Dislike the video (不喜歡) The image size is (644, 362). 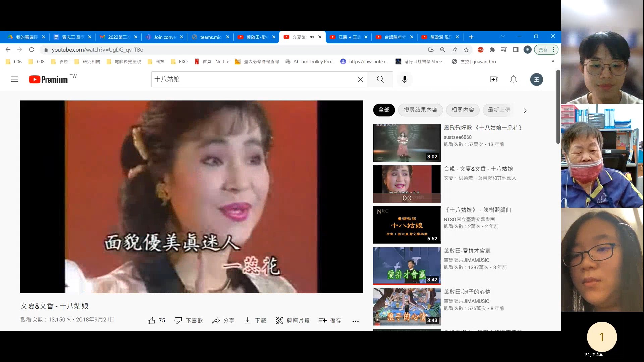[189, 321]
